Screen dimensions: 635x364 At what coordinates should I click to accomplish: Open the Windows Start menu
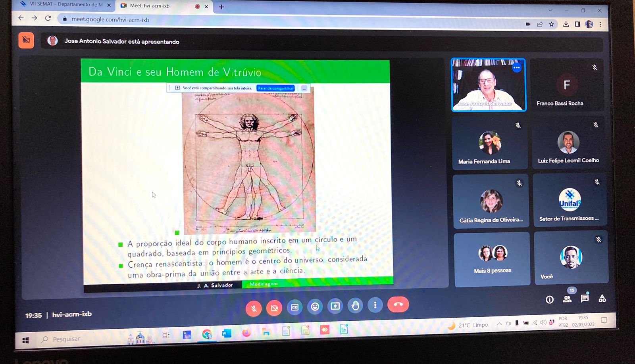[x=26, y=340]
